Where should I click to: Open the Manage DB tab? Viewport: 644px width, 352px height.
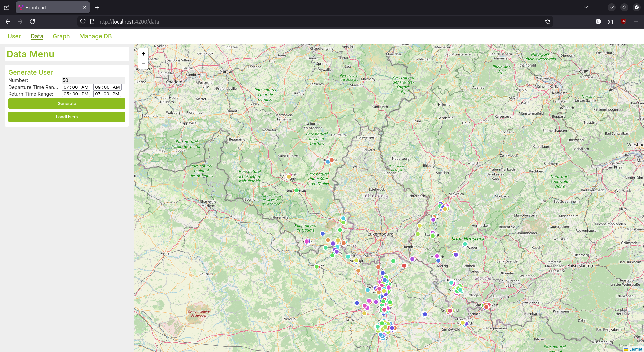click(x=96, y=36)
